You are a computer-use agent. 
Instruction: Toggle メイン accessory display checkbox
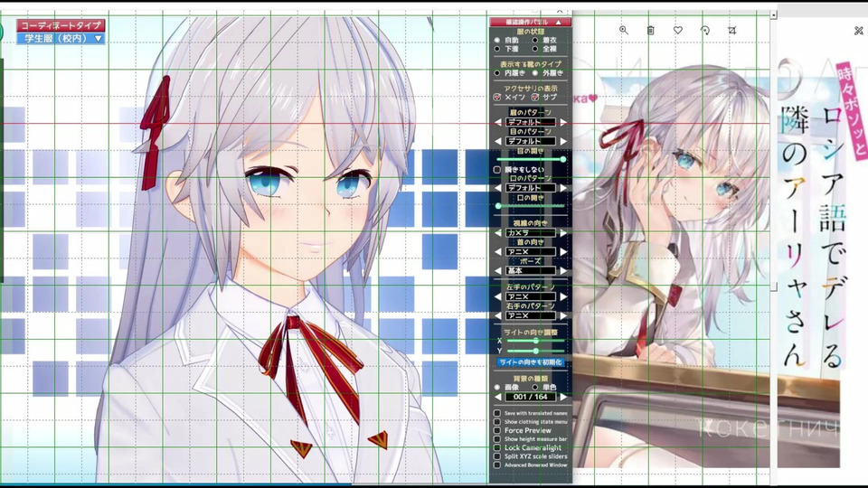click(x=497, y=97)
